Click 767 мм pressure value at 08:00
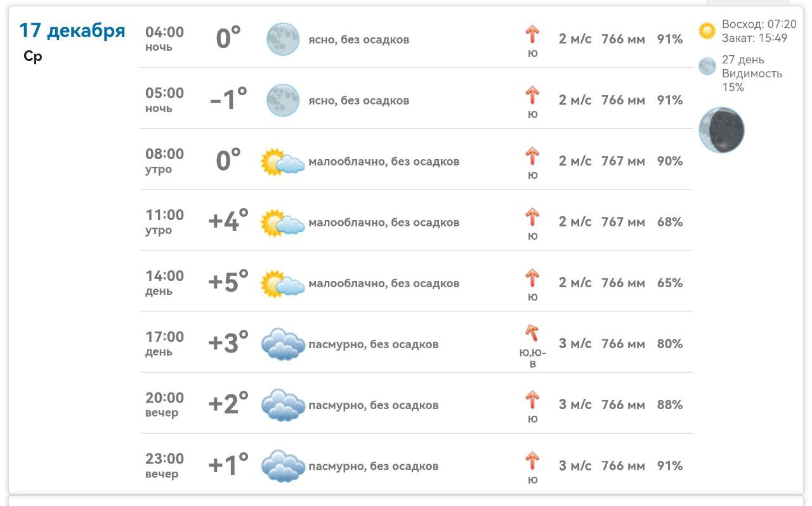 point(622,161)
